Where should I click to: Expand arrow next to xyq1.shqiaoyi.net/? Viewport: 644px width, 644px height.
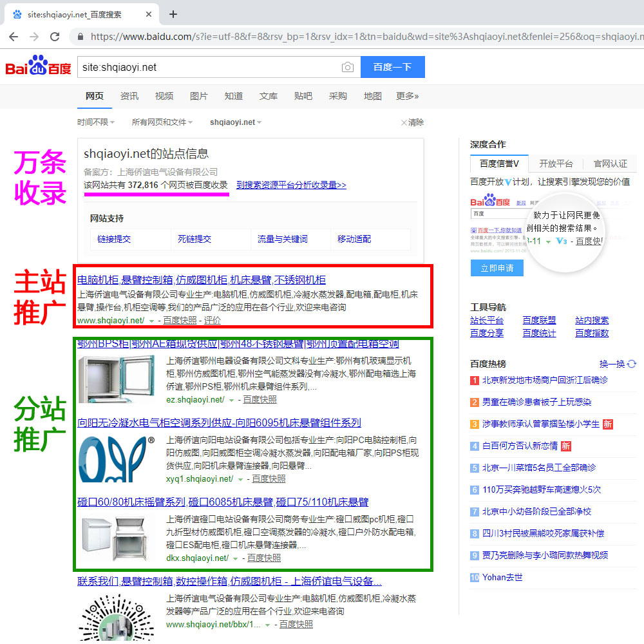pos(241,479)
